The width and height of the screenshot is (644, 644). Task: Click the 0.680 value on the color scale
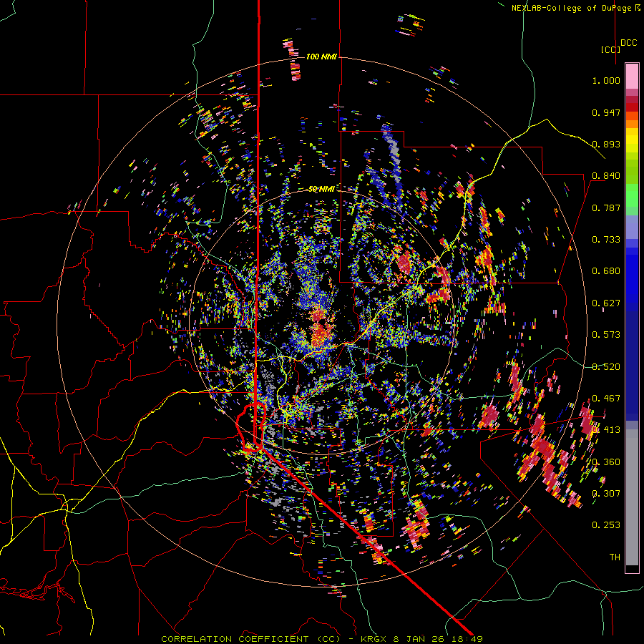coord(606,271)
